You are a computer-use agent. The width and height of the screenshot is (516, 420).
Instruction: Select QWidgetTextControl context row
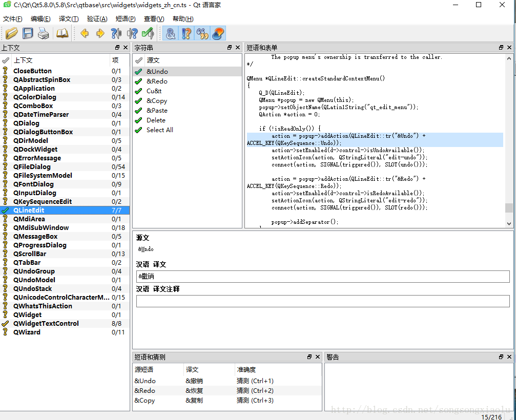[x=65, y=323]
